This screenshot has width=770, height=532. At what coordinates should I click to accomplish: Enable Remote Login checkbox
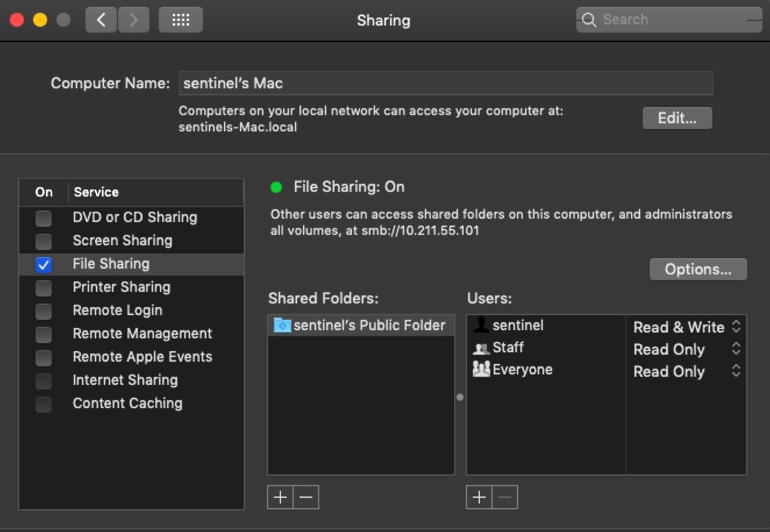coord(44,311)
